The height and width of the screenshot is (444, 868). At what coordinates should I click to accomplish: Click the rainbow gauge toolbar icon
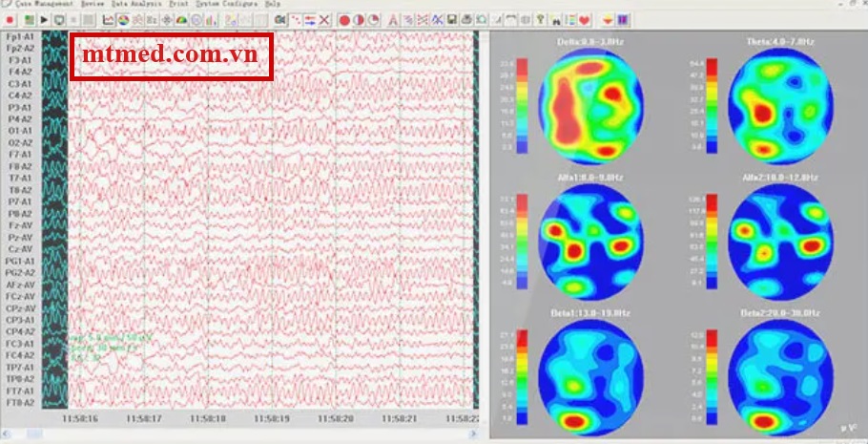[181, 20]
